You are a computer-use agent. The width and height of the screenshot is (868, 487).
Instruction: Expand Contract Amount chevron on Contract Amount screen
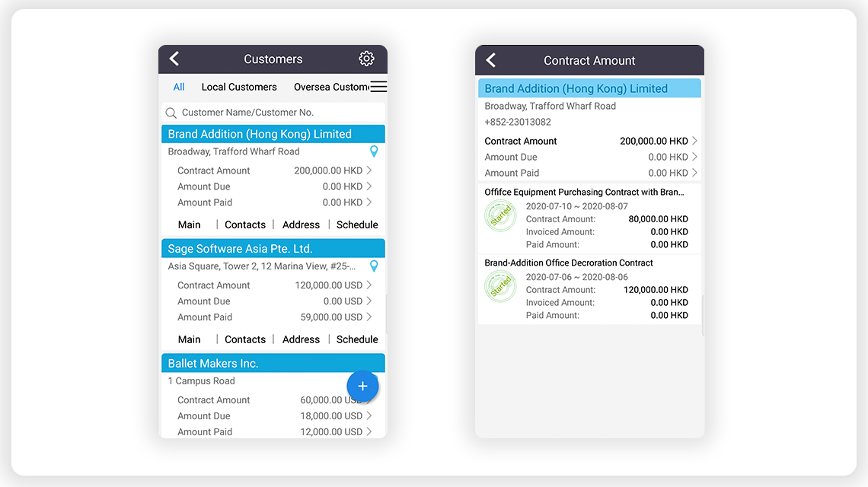pos(694,141)
